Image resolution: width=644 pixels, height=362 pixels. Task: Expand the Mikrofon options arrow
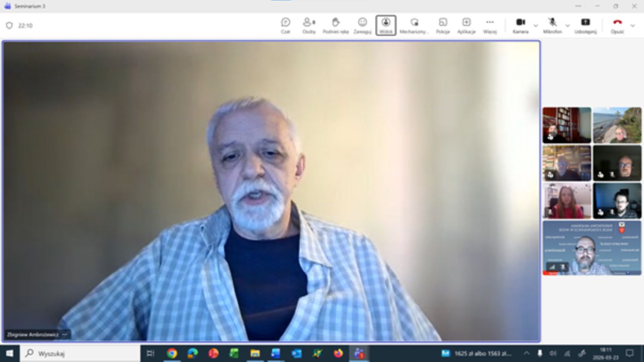tap(568, 26)
